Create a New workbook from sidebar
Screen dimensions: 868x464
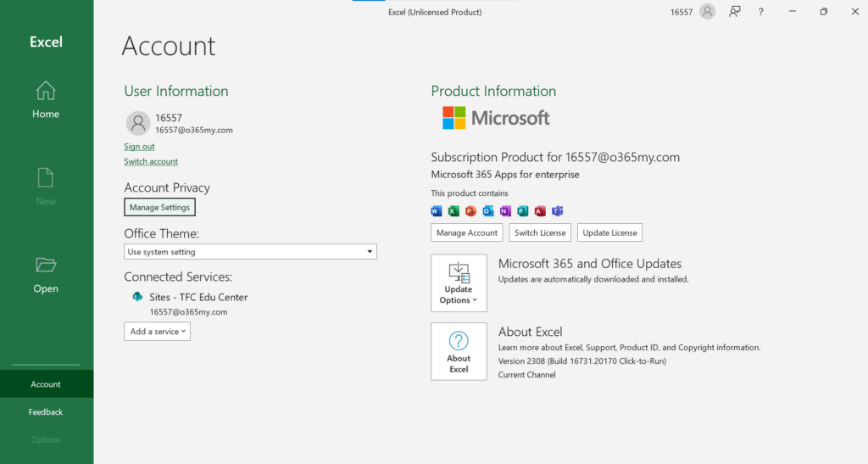click(46, 187)
